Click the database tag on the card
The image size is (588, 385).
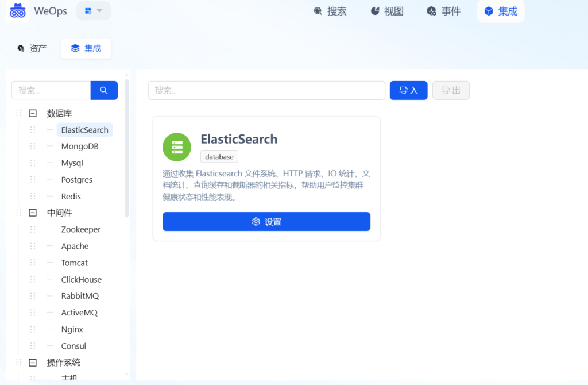(x=219, y=157)
